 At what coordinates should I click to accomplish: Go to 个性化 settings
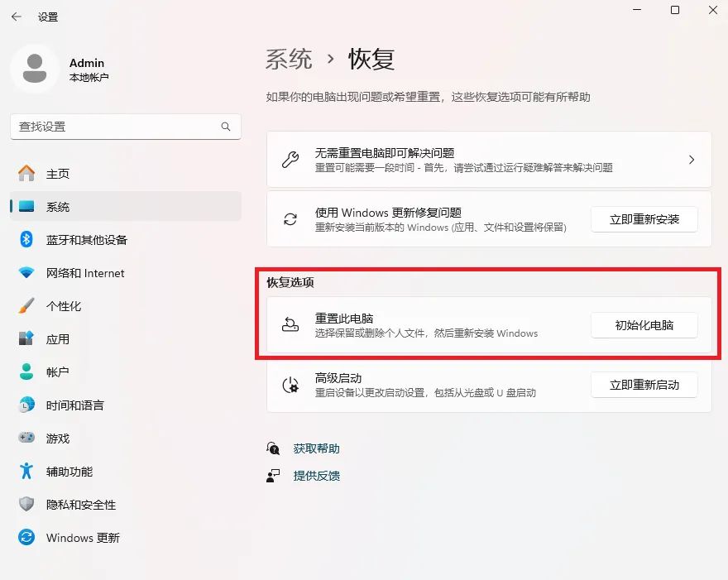tap(126, 306)
